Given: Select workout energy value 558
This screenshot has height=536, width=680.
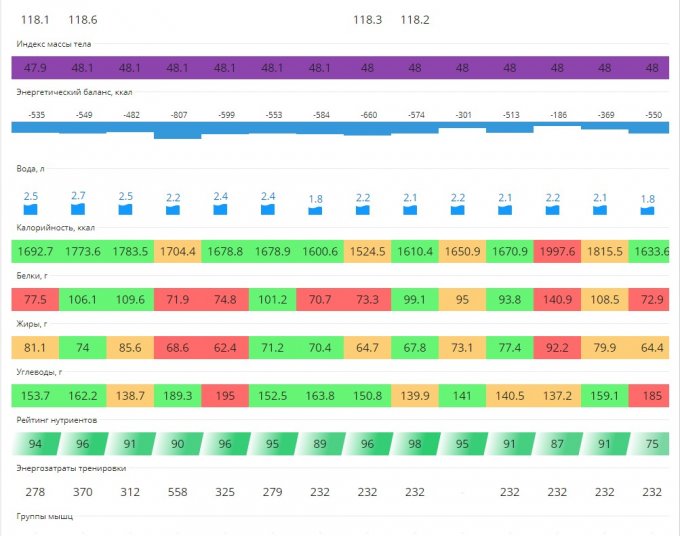Looking at the screenshot, I should click(x=178, y=492).
